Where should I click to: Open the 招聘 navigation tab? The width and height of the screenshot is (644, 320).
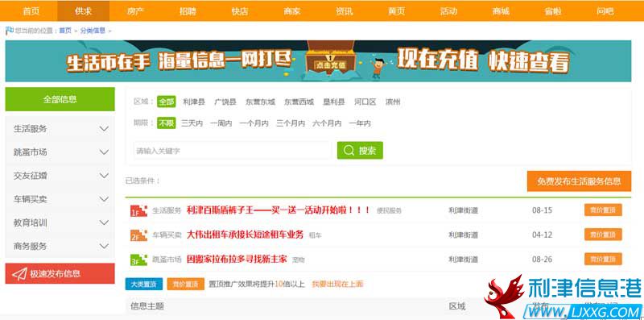coord(188,11)
